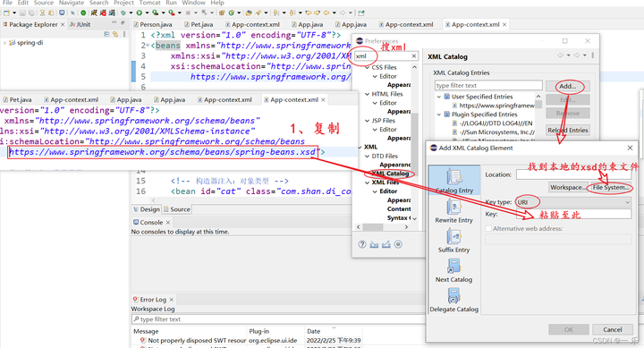The image size is (644, 348).
Task: Collapse the DTD Files preferences node
Action: click(x=368, y=157)
